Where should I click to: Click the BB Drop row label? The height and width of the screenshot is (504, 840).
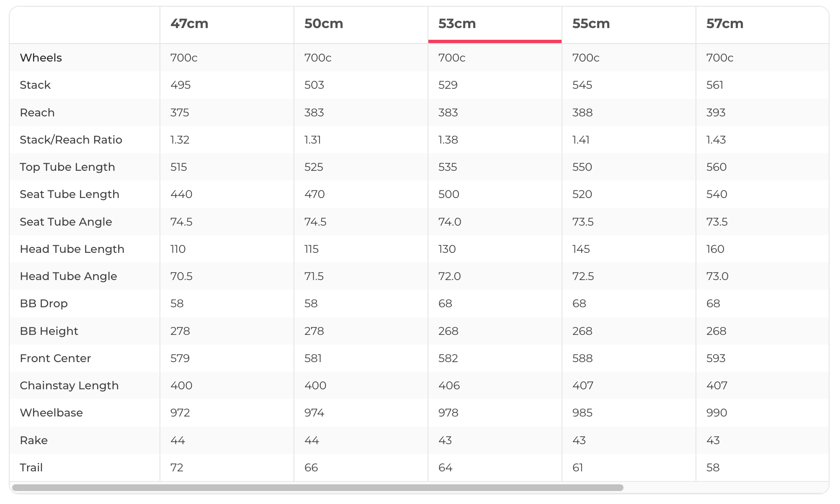[44, 303]
